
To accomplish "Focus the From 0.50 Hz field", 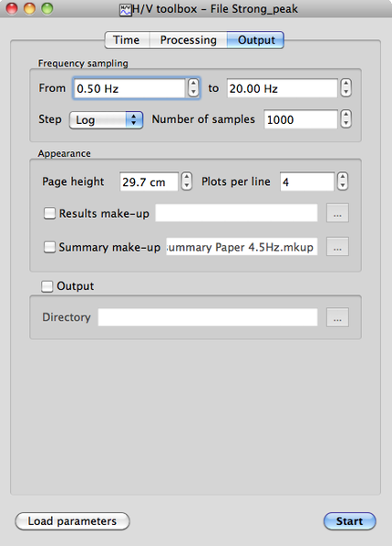I will click(x=129, y=88).
